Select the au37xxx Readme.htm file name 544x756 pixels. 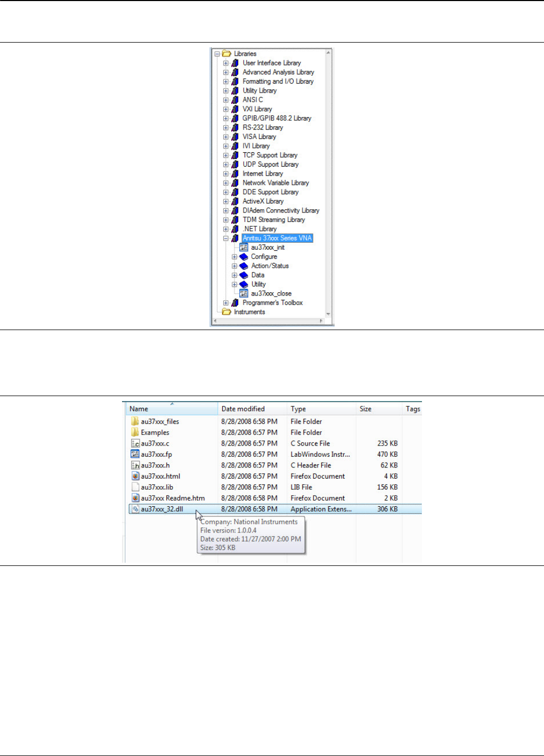click(x=173, y=498)
